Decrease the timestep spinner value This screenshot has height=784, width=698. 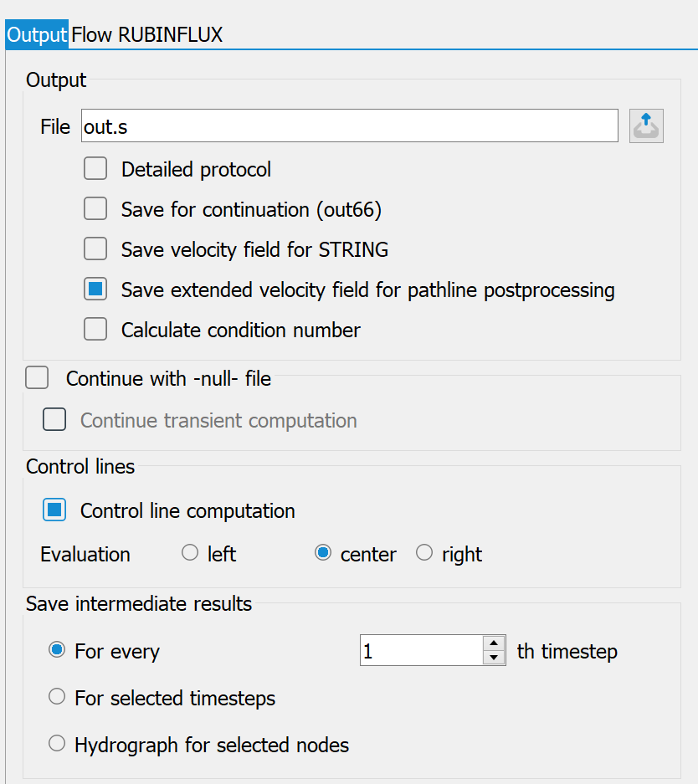click(x=494, y=658)
